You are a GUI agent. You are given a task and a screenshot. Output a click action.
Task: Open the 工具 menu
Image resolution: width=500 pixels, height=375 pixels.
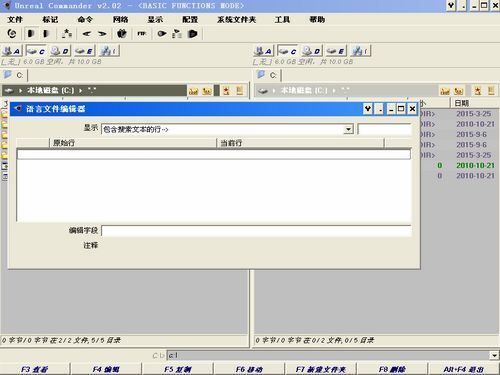282,20
